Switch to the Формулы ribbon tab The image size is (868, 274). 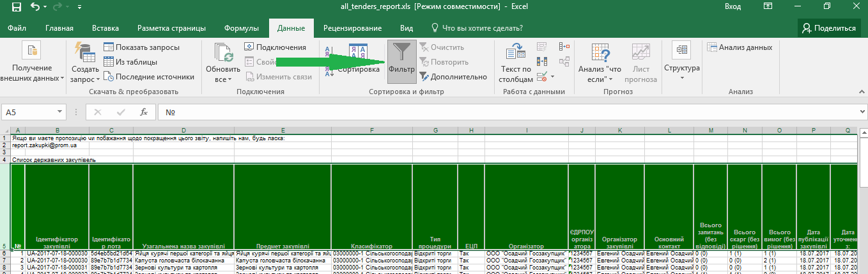click(241, 28)
